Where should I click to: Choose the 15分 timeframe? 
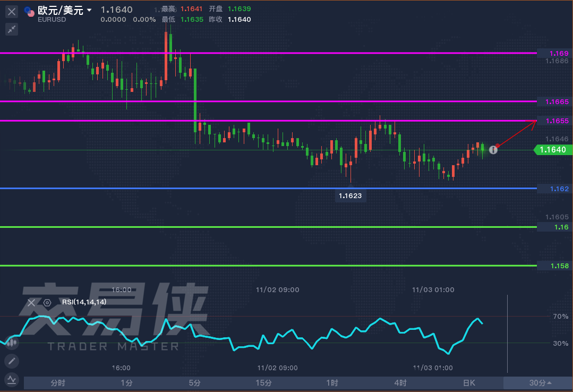tap(263, 383)
